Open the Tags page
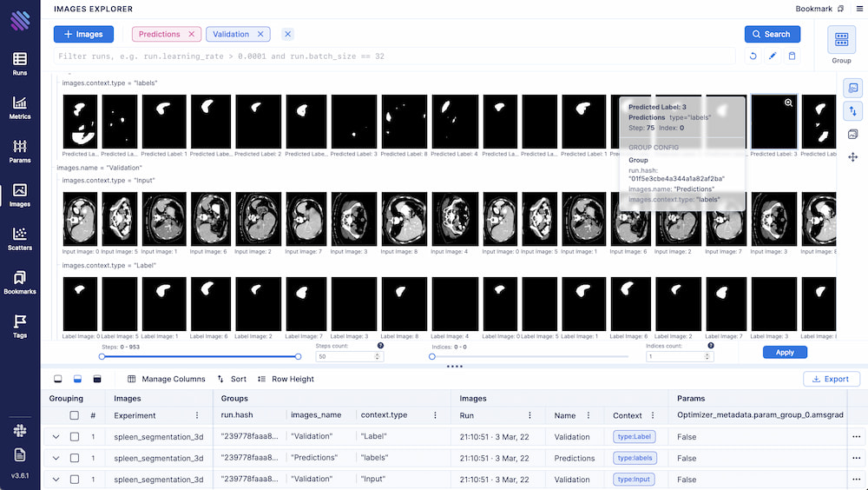 click(20, 327)
